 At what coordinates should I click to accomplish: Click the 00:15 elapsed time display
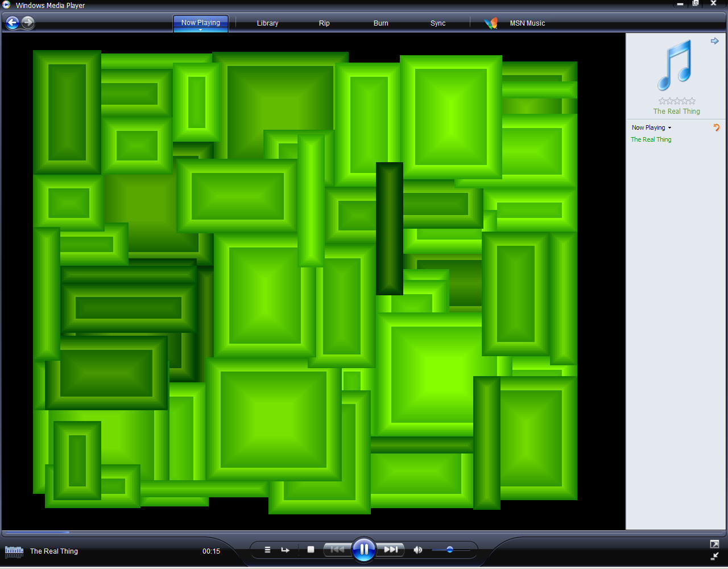tap(211, 551)
